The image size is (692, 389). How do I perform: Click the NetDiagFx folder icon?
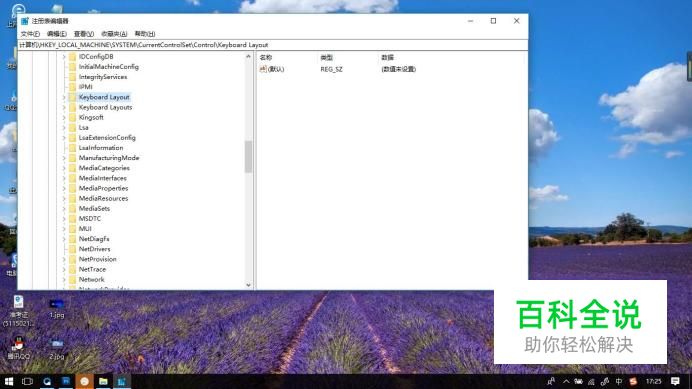(x=72, y=239)
